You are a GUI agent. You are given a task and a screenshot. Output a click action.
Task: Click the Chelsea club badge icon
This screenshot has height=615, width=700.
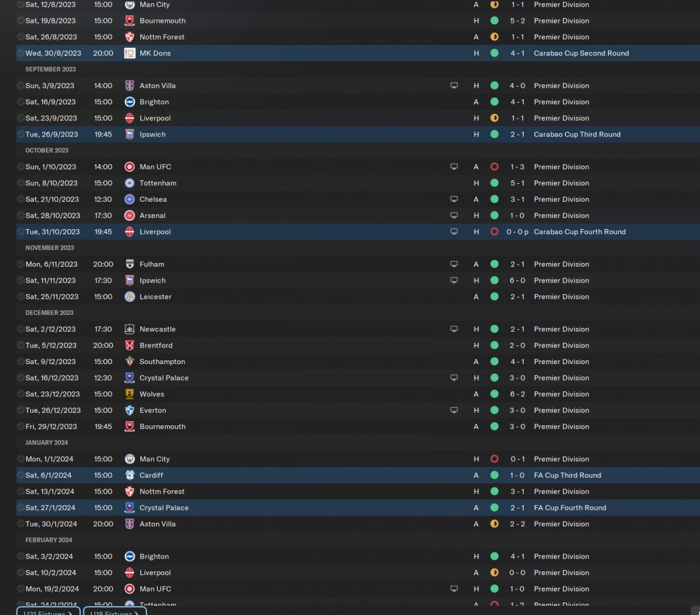130,200
